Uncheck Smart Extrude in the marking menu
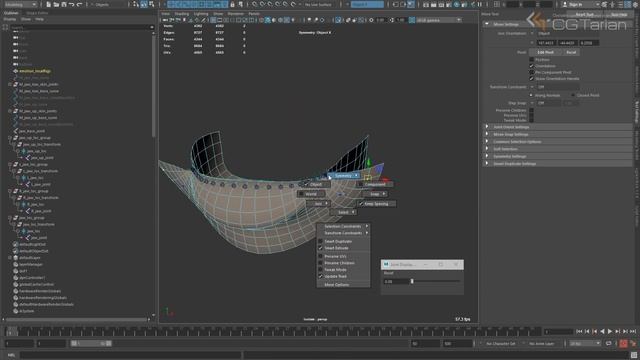Viewport: 640px width, 360px height. [320, 248]
